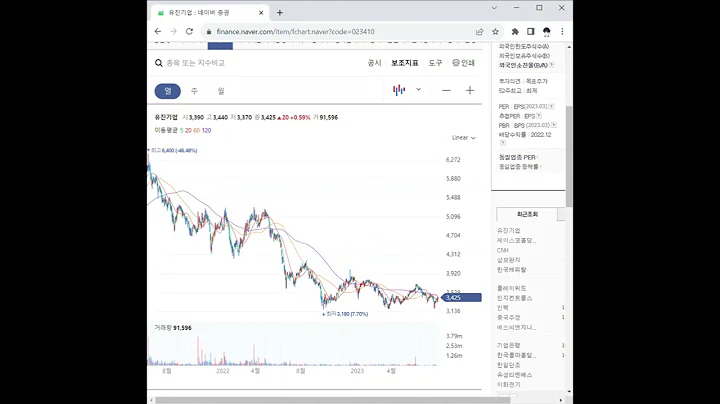
Task: Open the Chrome profile avatar
Action: click(546, 31)
